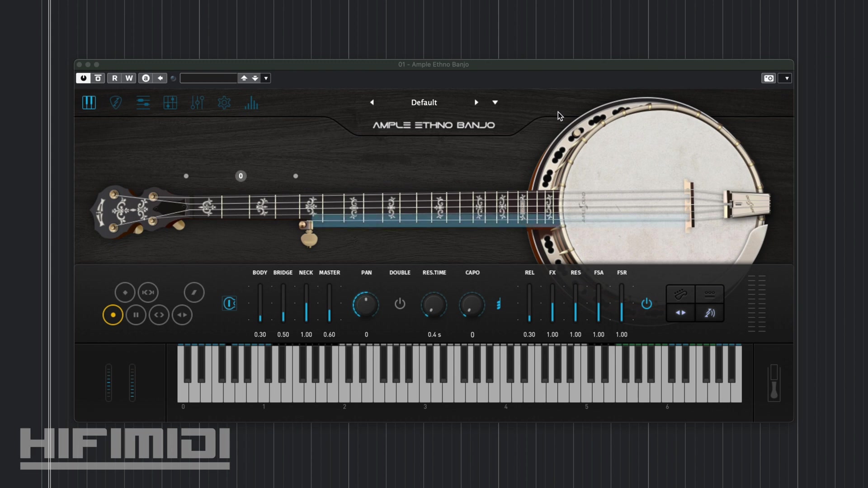Adjust the MASTER volume slider
The height and width of the screenshot is (488, 868).
pyautogui.click(x=329, y=303)
